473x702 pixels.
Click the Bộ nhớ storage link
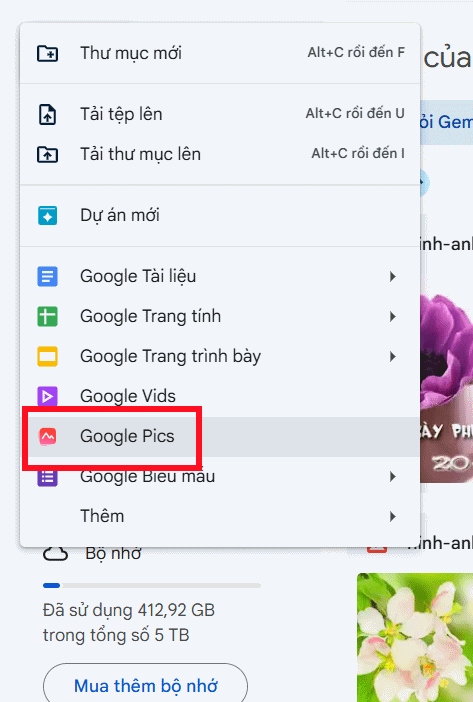click(113, 554)
